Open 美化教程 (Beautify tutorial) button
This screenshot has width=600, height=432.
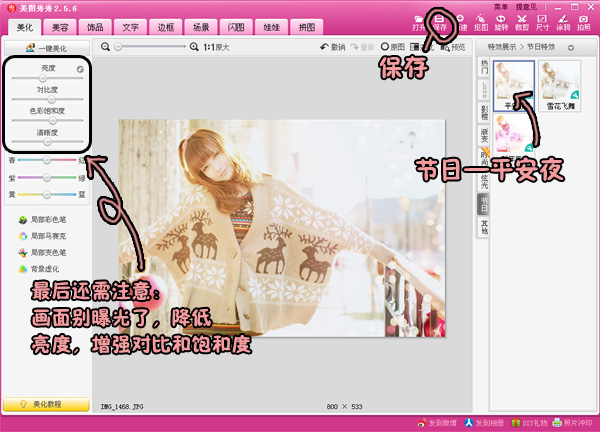(x=44, y=404)
